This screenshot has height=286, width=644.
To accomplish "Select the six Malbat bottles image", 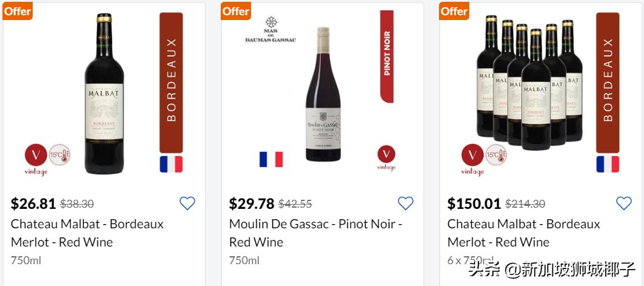I will pyautogui.click(x=529, y=82).
